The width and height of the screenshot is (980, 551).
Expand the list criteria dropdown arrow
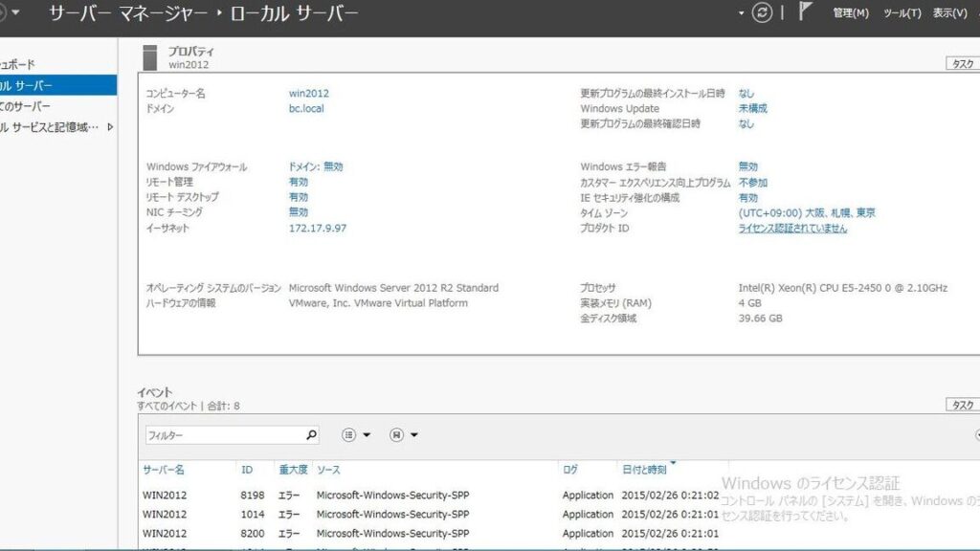pos(367,435)
